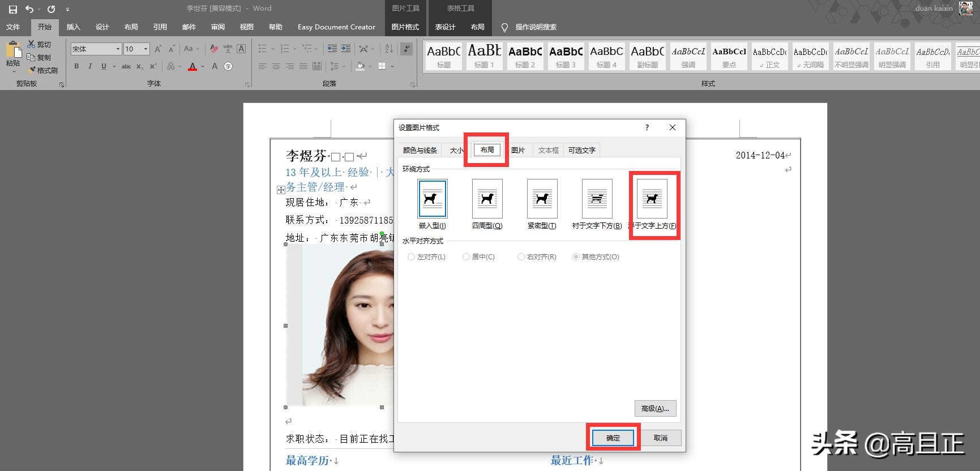Image resolution: width=980 pixels, height=471 pixels.
Task: Apply the 副标题 style
Action: click(648, 56)
